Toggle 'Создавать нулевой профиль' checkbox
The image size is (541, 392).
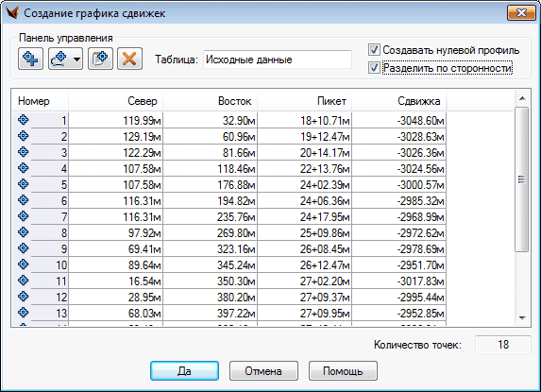click(x=374, y=50)
